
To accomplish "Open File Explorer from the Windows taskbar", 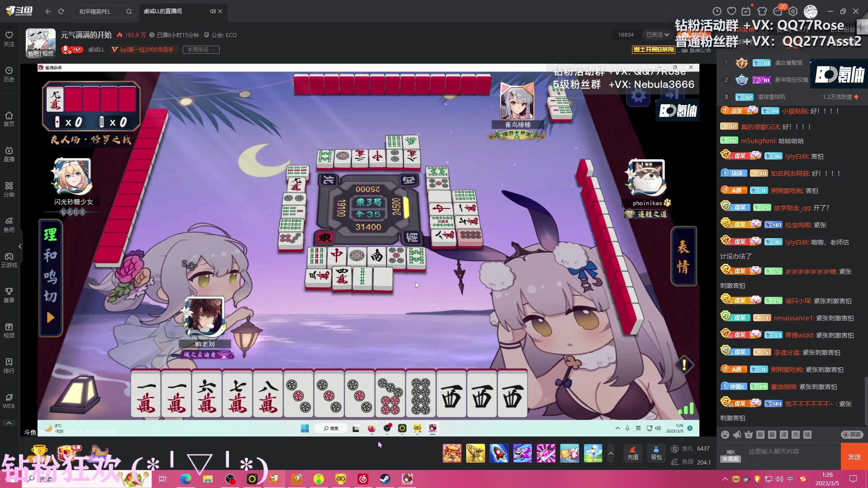I will (208, 479).
